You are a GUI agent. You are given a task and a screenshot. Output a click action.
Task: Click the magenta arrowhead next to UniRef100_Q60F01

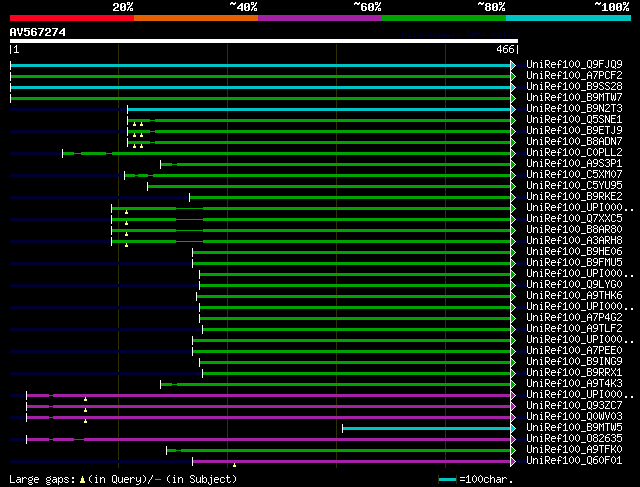point(514,461)
